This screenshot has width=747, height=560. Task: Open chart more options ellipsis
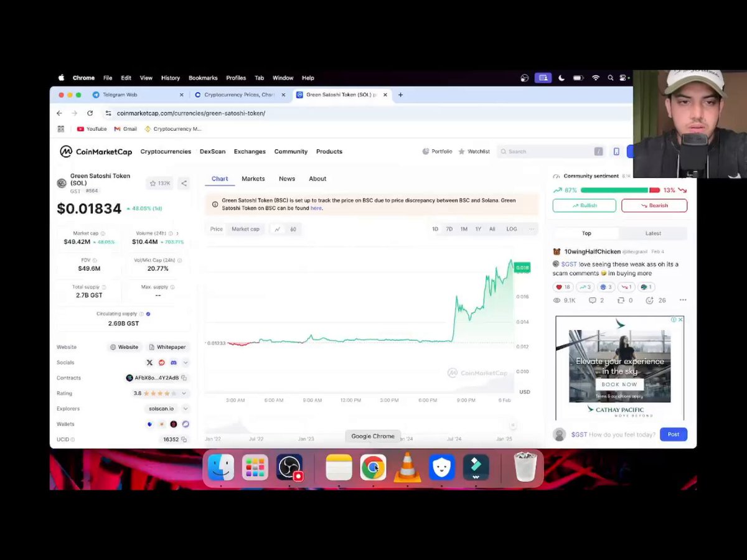[531, 229]
